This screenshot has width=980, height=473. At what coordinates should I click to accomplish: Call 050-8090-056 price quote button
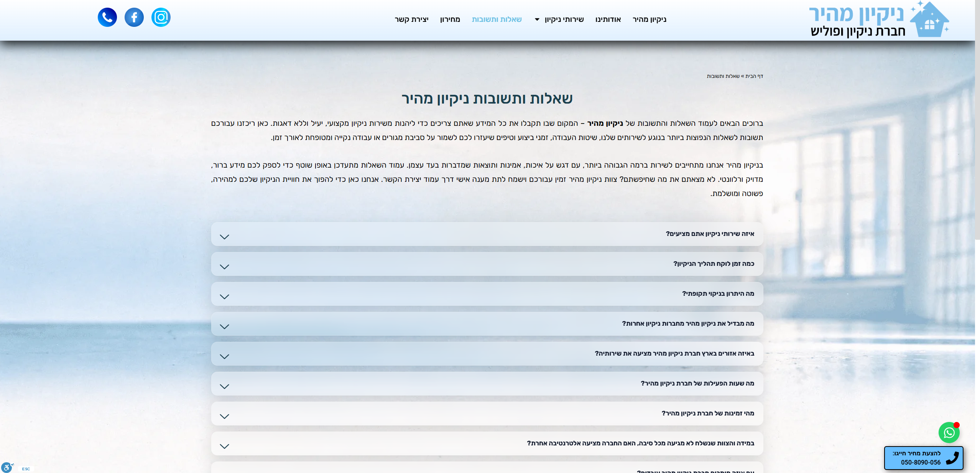point(920,462)
